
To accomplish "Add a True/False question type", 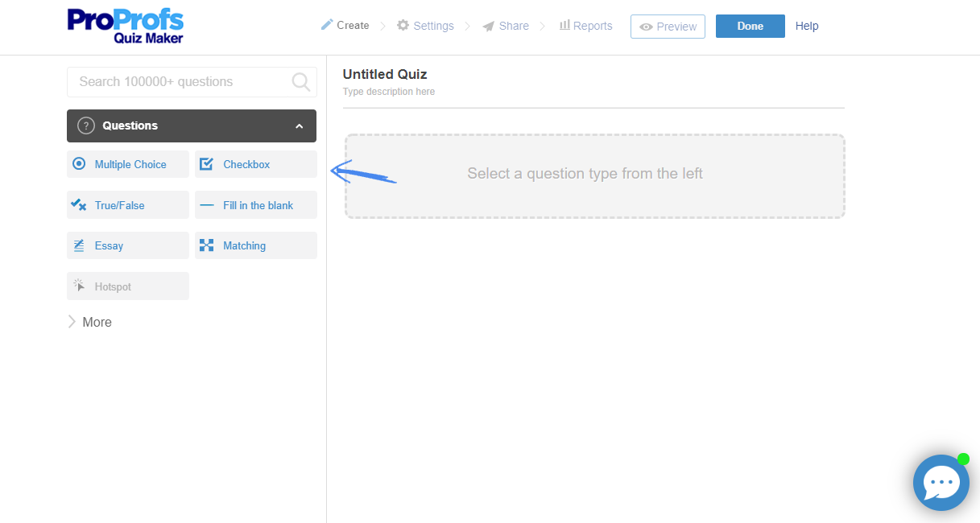I will click(128, 205).
